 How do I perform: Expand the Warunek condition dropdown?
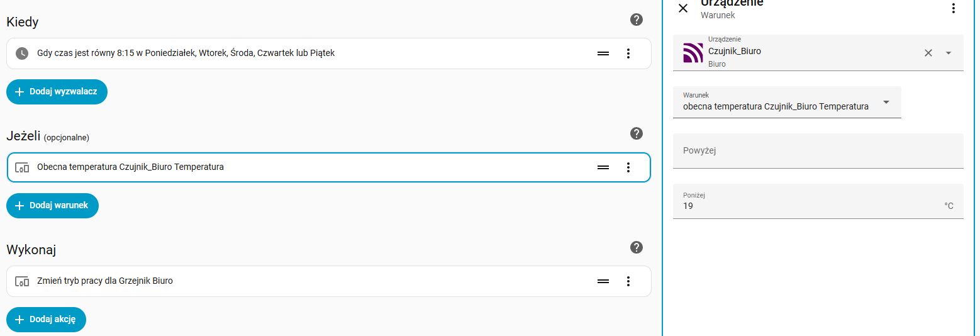886,102
